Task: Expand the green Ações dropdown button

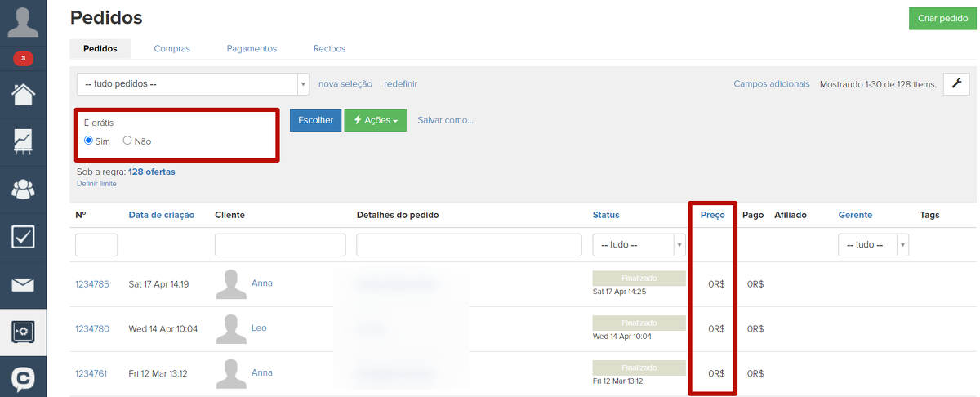Action: tap(375, 120)
